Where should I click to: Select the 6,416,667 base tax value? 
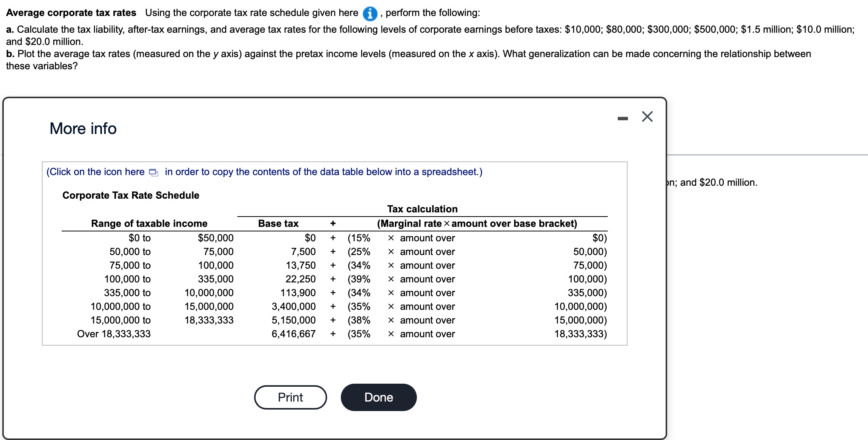coord(293,334)
